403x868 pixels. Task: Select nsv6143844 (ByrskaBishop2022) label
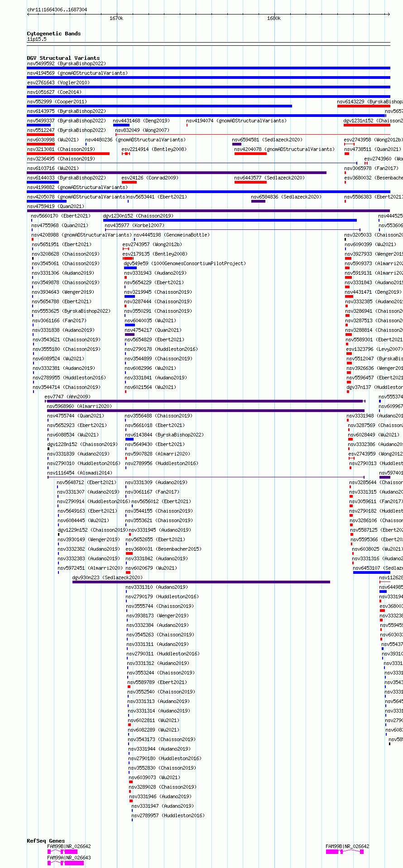(x=164, y=435)
